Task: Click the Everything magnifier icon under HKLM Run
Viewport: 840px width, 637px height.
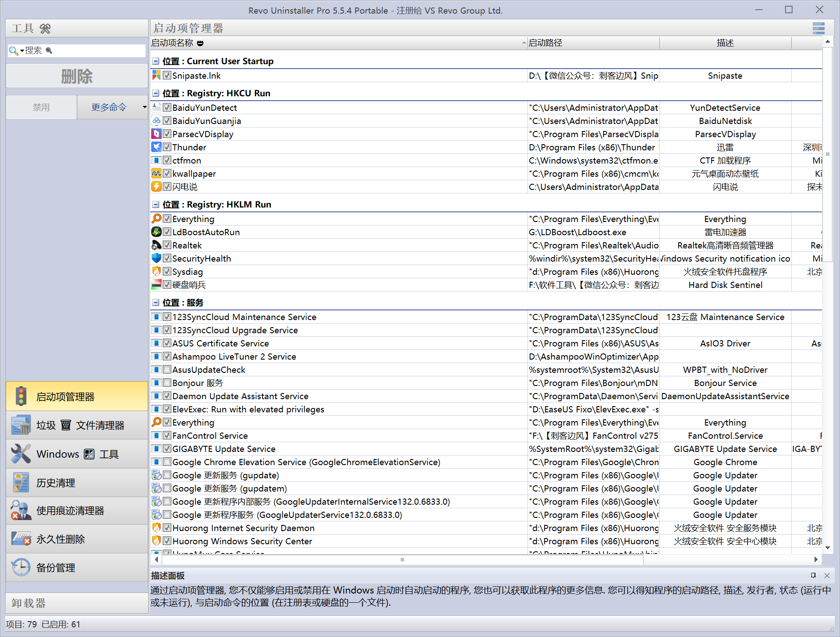Action: 156,218
